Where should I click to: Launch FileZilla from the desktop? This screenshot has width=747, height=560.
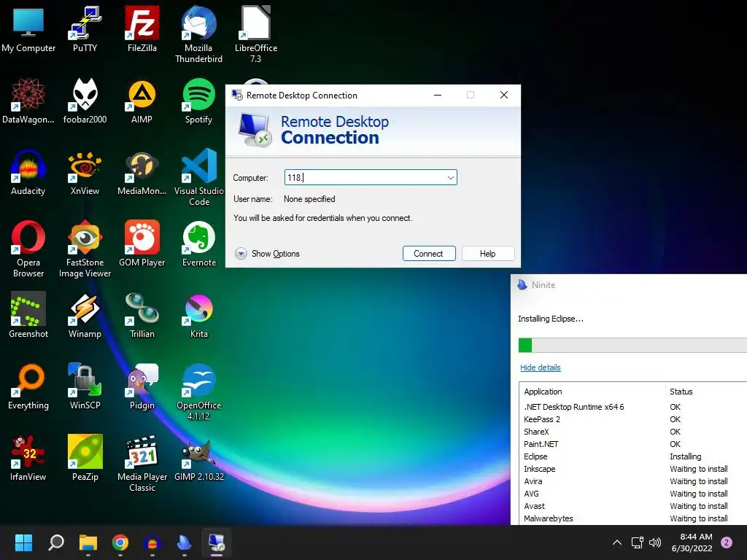tap(142, 28)
